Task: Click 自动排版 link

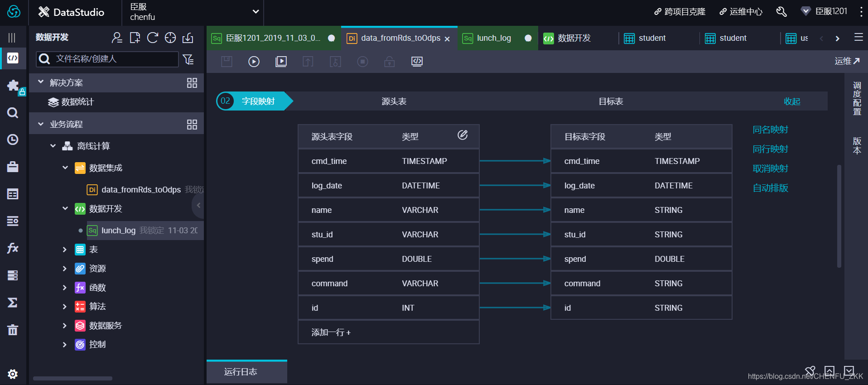Action: [770, 188]
